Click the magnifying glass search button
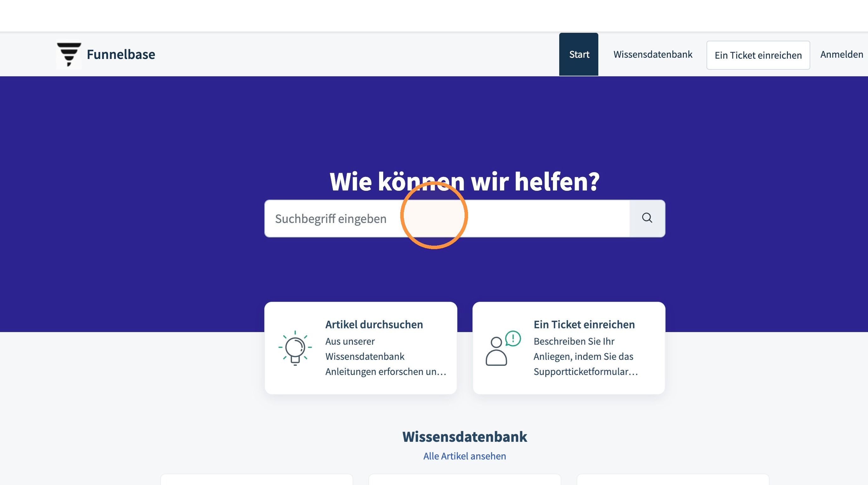Viewport: 868px width, 485px height. [x=647, y=218]
